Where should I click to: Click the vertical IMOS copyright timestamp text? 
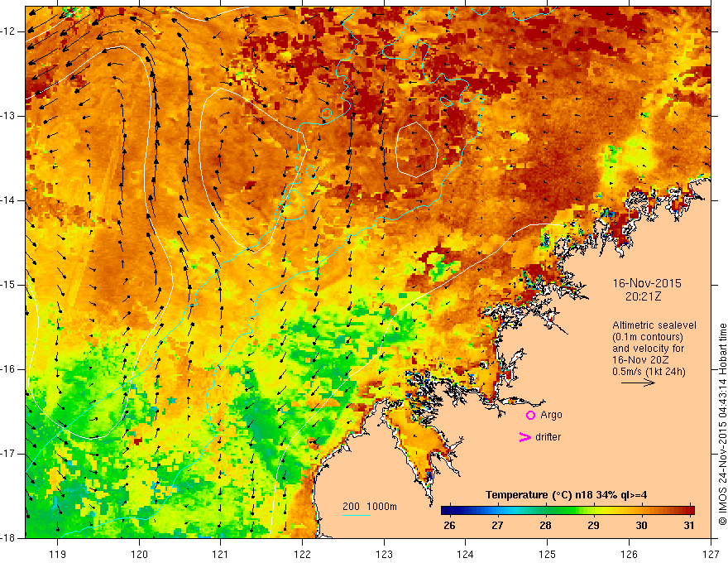pyautogui.click(x=722, y=424)
